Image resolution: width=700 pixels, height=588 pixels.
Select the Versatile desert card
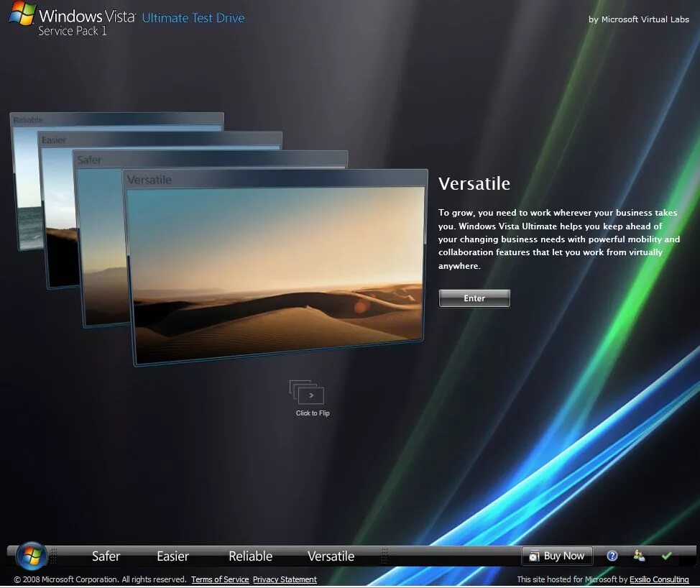coord(277,268)
